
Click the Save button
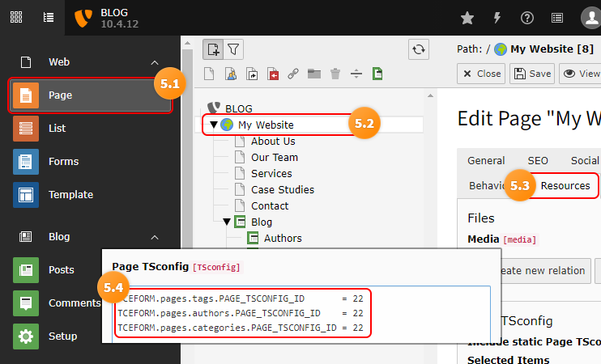pos(532,74)
